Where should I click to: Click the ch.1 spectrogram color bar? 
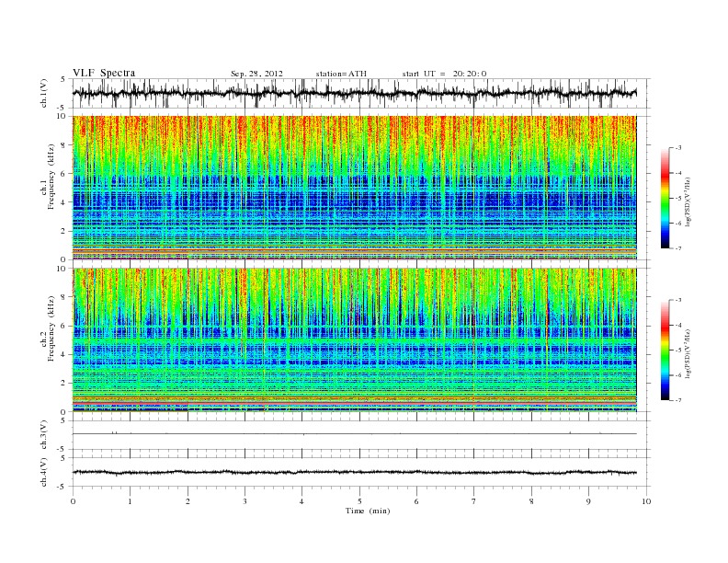pyautogui.click(x=665, y=198)
